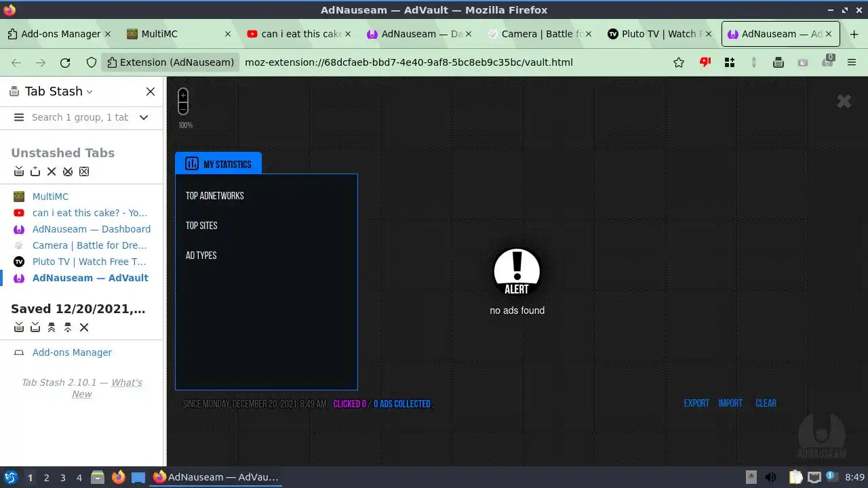Close the MultiMC browser tab
Screen dimensions: 868x488
[228, 34]
